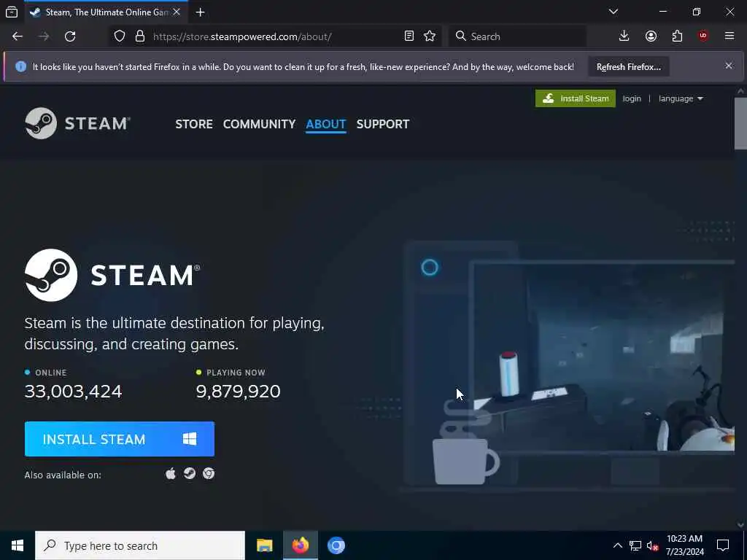Click the Steam logo in the header
The image size is (747, 560).
[77, 123]
